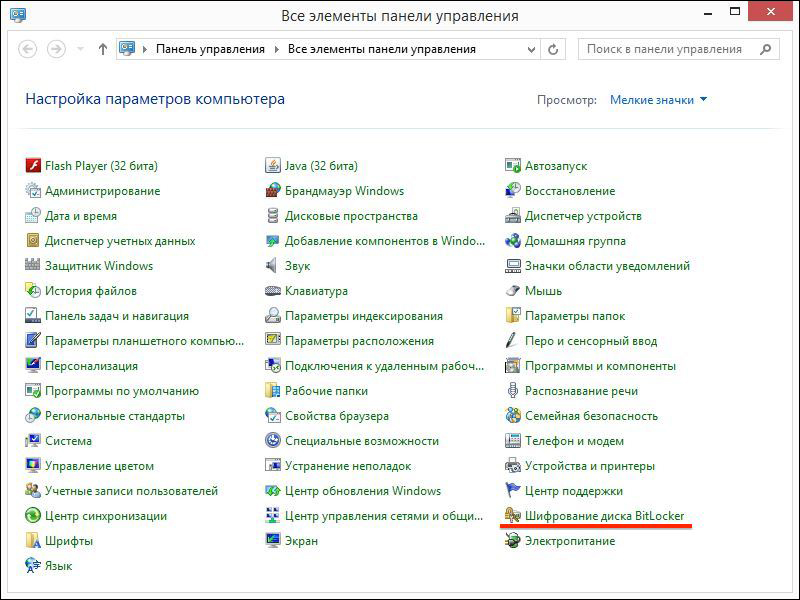Screen dimensions: 800x600
Task: Click the Диспетчер устройств icon
Action: pos(513,215)
